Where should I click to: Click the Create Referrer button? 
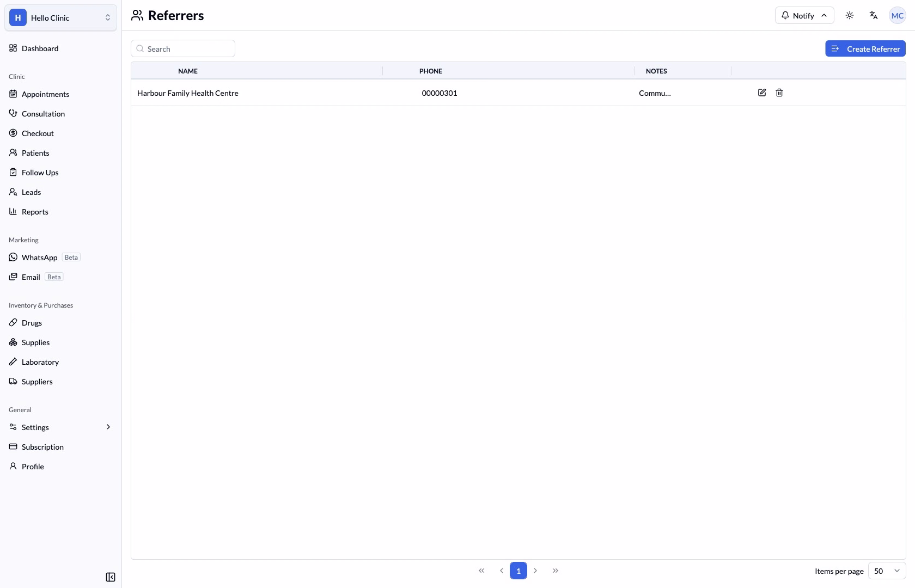click(x=865, y=48)
